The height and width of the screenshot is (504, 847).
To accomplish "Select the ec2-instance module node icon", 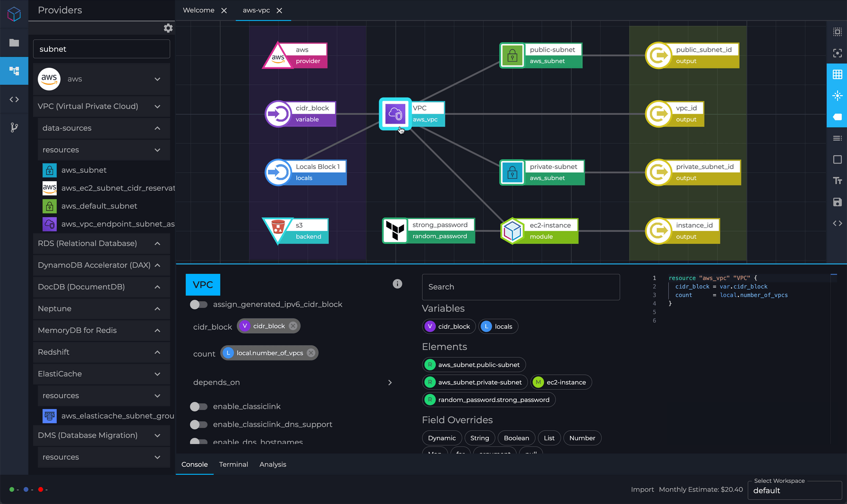I will (512, 231).
